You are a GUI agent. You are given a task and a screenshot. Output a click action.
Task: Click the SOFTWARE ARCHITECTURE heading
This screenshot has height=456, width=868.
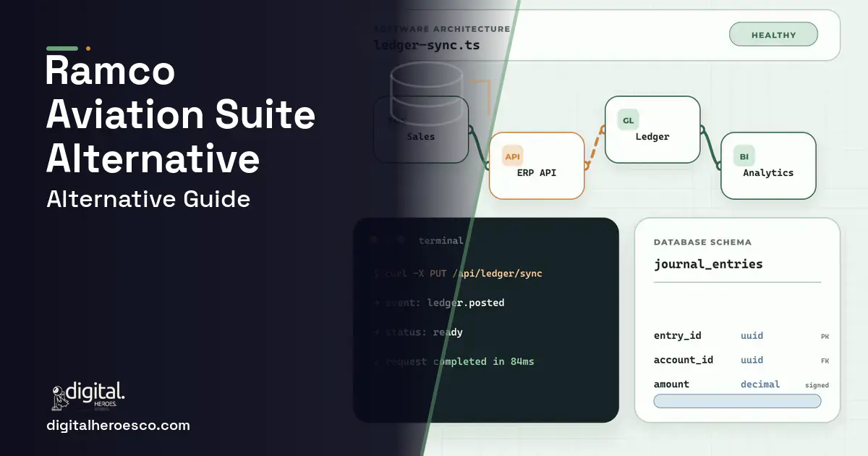coord(441,29)
